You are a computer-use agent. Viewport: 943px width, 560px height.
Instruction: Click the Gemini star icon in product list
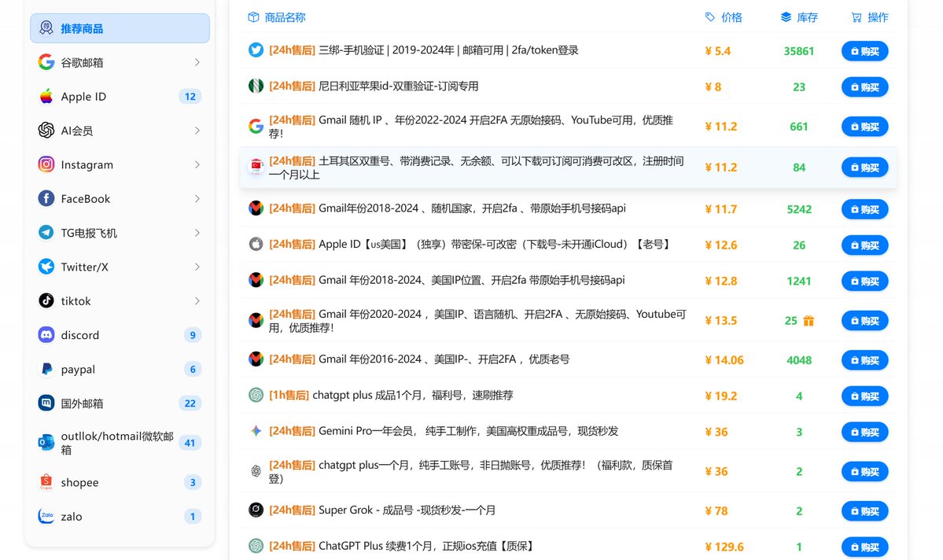click(x=256, y=431)
